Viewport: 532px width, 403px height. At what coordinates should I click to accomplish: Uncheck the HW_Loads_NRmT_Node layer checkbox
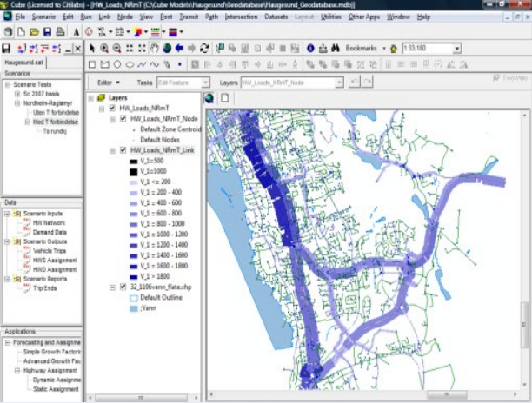123,119
